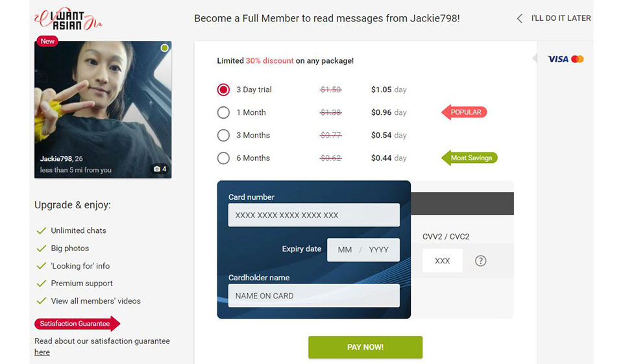Click the green Pay Now! button
Viewport: 623px width, 364px height.
[x=365, y=347]
